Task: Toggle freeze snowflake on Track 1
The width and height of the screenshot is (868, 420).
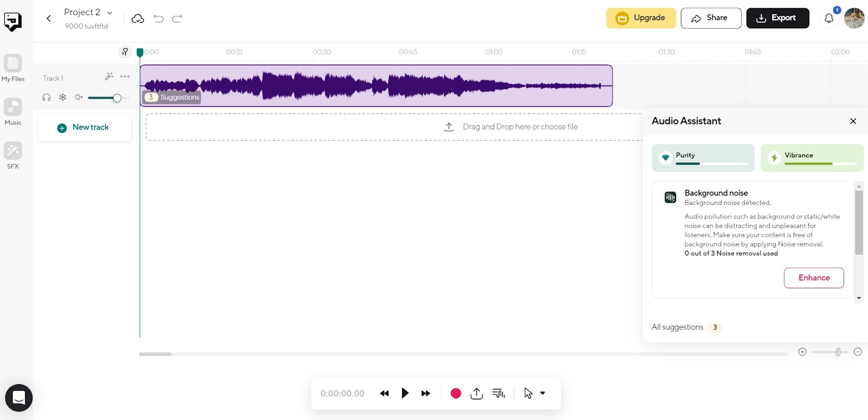Action: coord(63,98)
